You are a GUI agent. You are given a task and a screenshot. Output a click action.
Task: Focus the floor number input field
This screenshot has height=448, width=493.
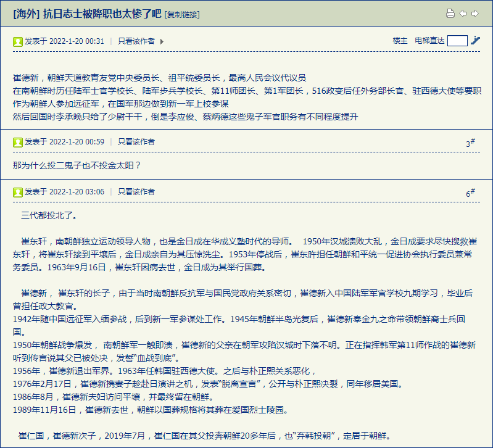point(457,41)
